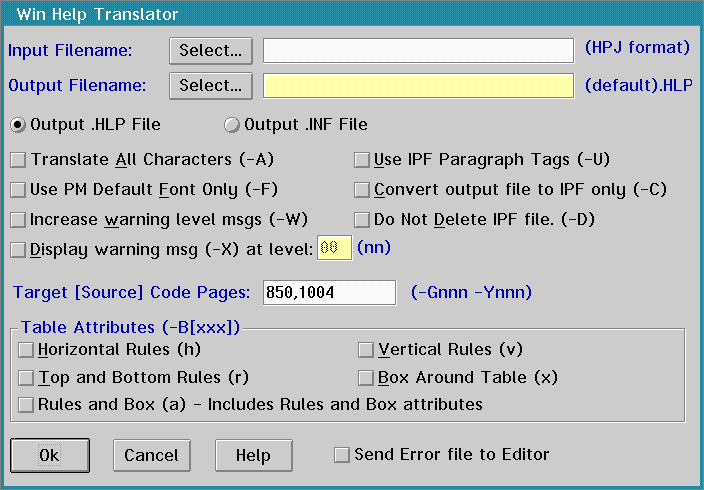Enable Send Error file to Editor

343,455
